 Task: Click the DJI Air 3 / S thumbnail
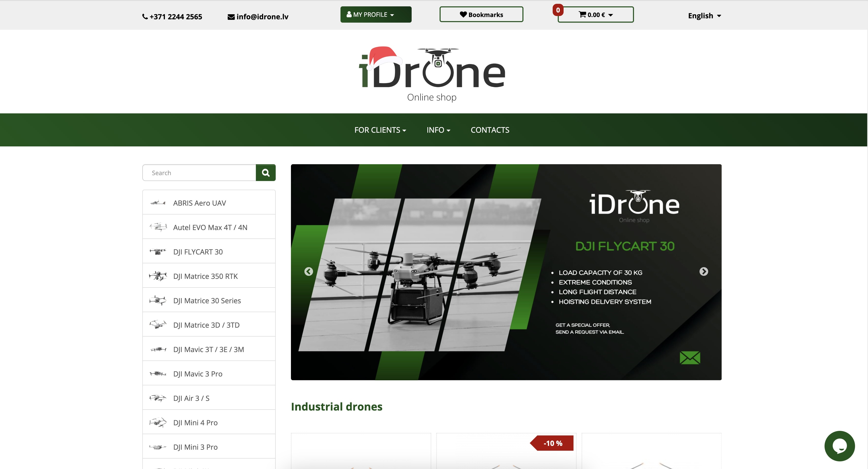[158, 398]
